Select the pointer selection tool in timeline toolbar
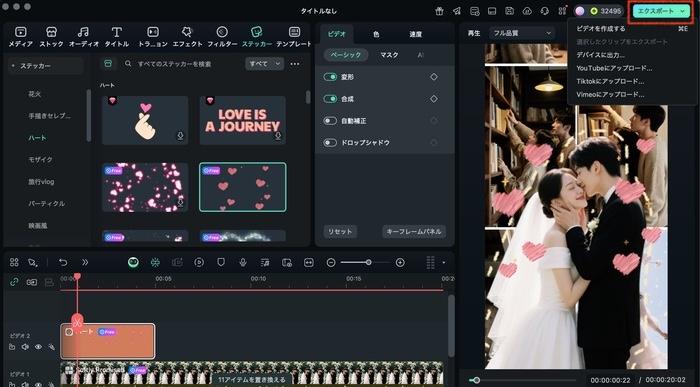The height and width of the screenshot is (387, 700). 32,262
